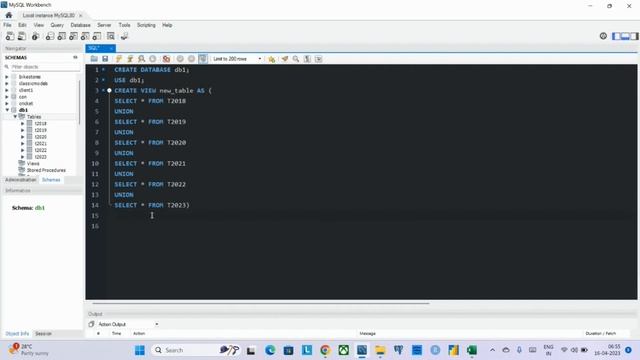
Task: Open a script file in editor
Action: coord(94,59)
